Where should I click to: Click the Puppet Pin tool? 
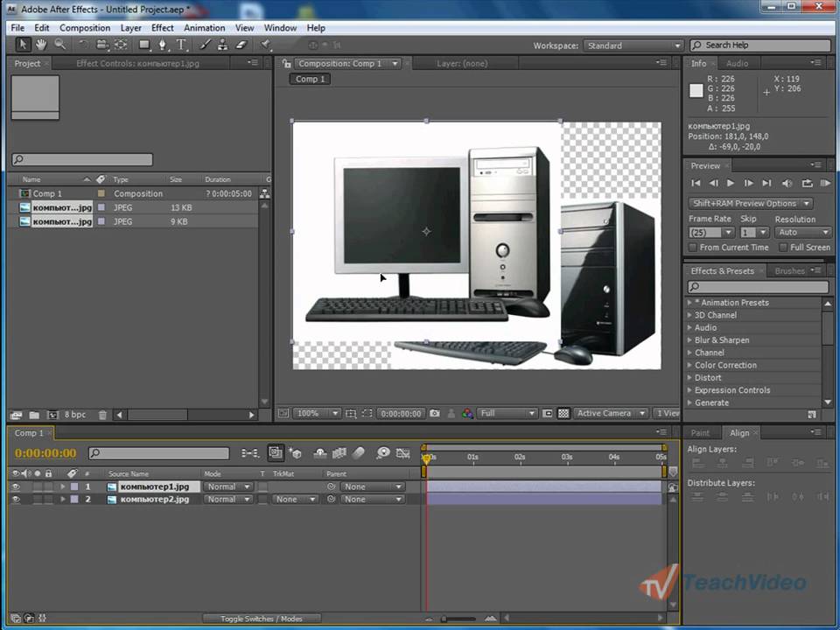click(266, 45)
